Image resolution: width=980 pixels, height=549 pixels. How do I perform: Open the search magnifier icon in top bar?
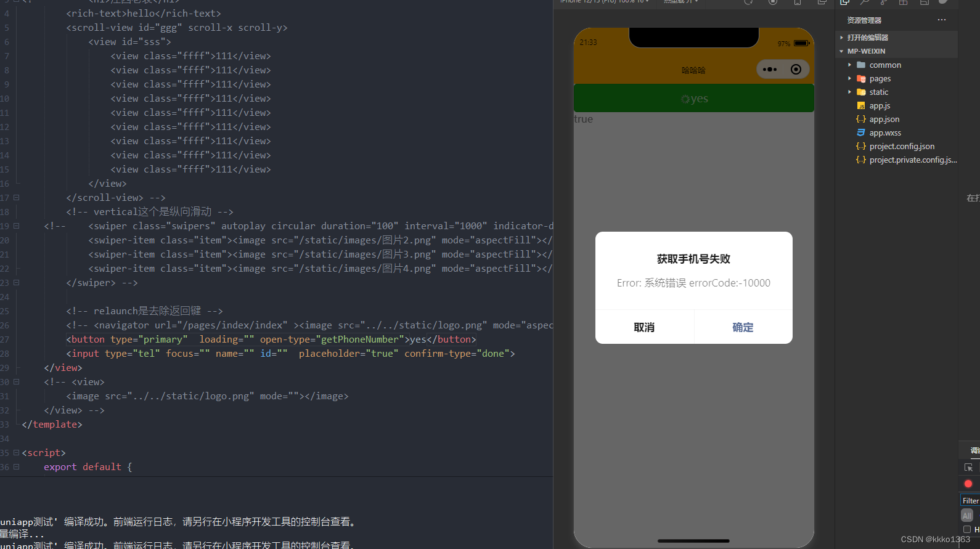tap(865, 2)
